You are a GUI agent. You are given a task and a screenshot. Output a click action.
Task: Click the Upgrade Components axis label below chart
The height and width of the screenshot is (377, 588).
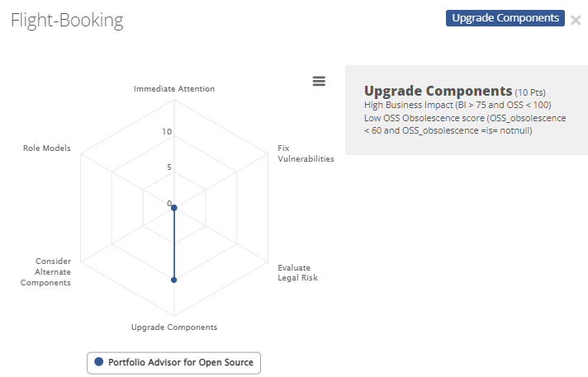tap(174, 328)
